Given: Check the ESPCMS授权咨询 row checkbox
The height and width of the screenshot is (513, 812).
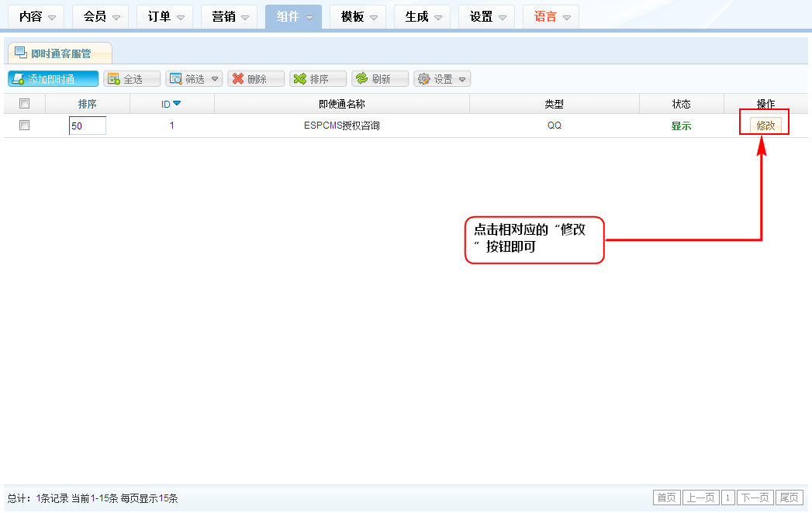Looking at the screenshot, I should coord(24,126).
